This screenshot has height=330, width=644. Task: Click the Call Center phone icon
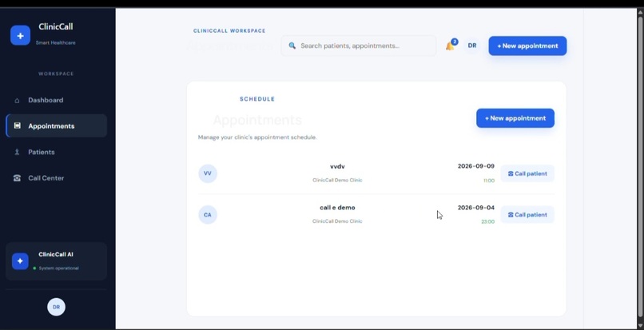pyautogui.click(x=17, y=178)
